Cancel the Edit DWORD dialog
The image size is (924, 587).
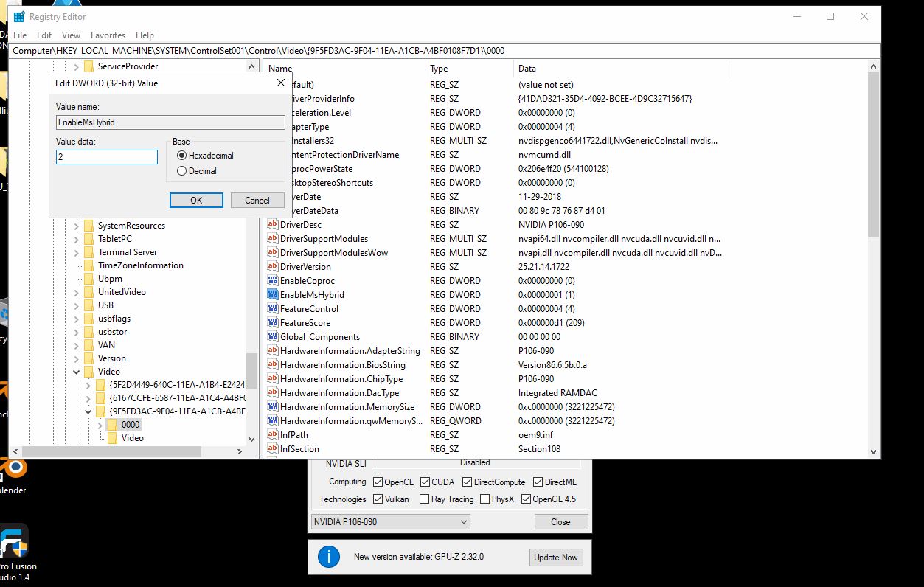tap(257, 201)
